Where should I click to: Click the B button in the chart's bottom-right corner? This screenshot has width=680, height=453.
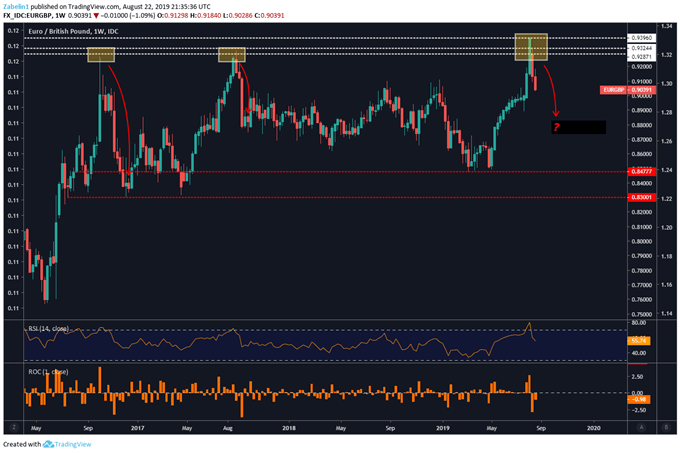(x=666, y=427)
